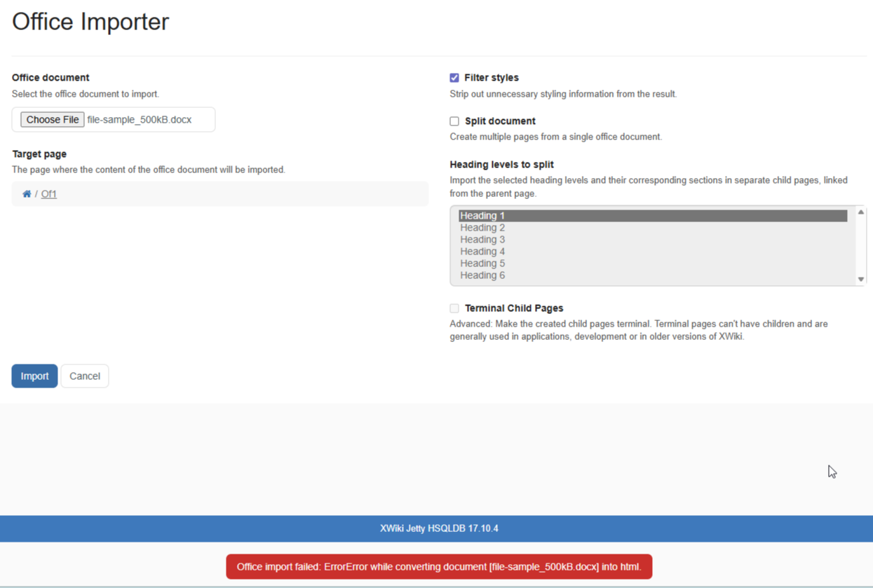Click the Split document label text
This screenshot has width=873, height=588.
pyautogui.click(x=500, y=121)
